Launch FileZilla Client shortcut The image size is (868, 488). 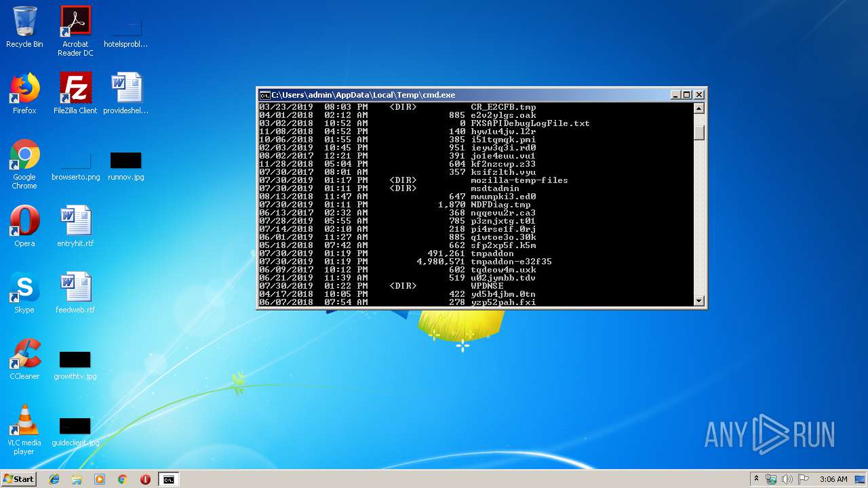(75, 94)
